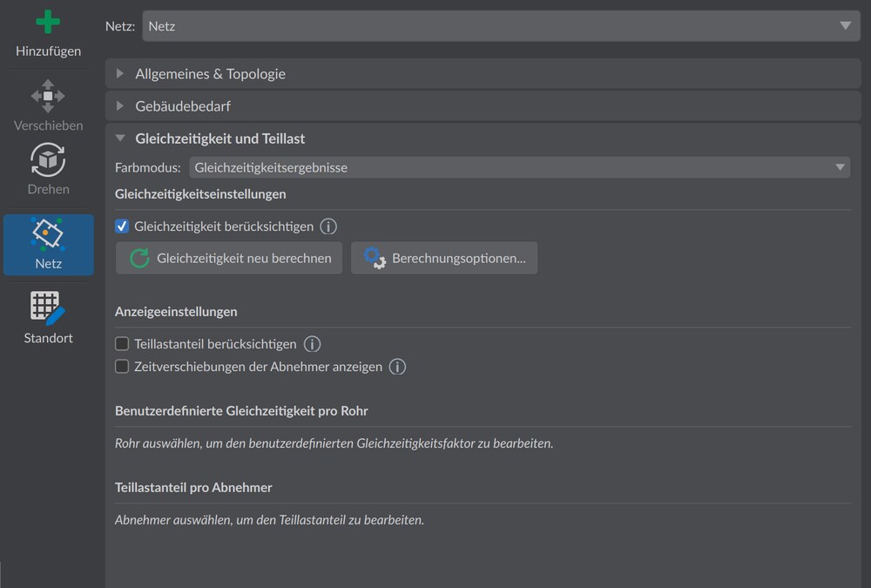This screenshot has width=871, height=588.
Task: Open the Netz tool in sidebar
Action: 48,245
